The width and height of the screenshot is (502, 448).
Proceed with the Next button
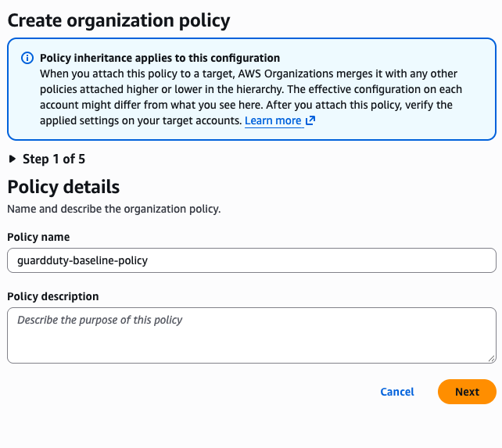[467, 392]
